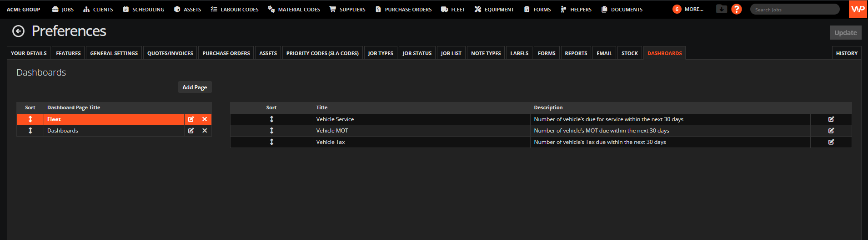Switch to the Stock tab
This screenshot has width=868, height=240.
tap(630, 53)
